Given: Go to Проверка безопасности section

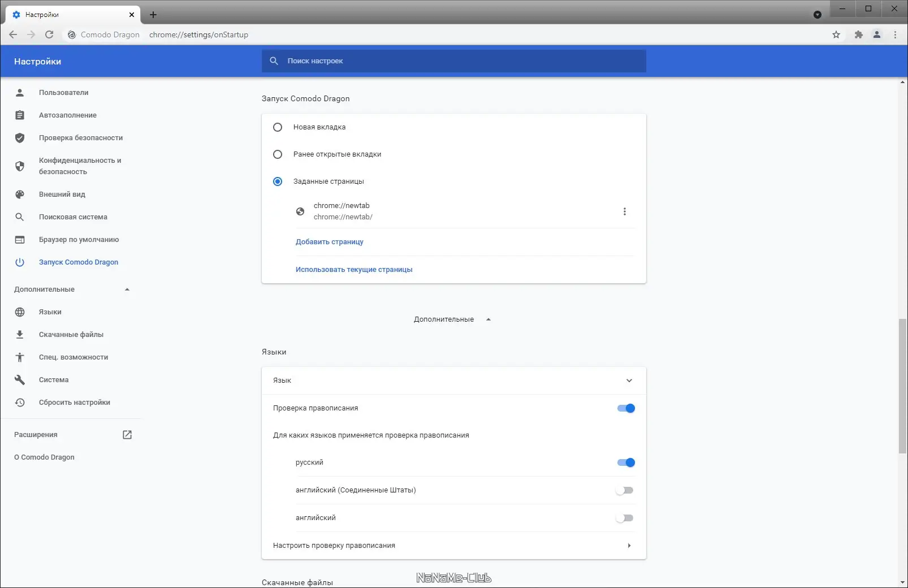Looking at the screenshot, I should pos(81,138).
